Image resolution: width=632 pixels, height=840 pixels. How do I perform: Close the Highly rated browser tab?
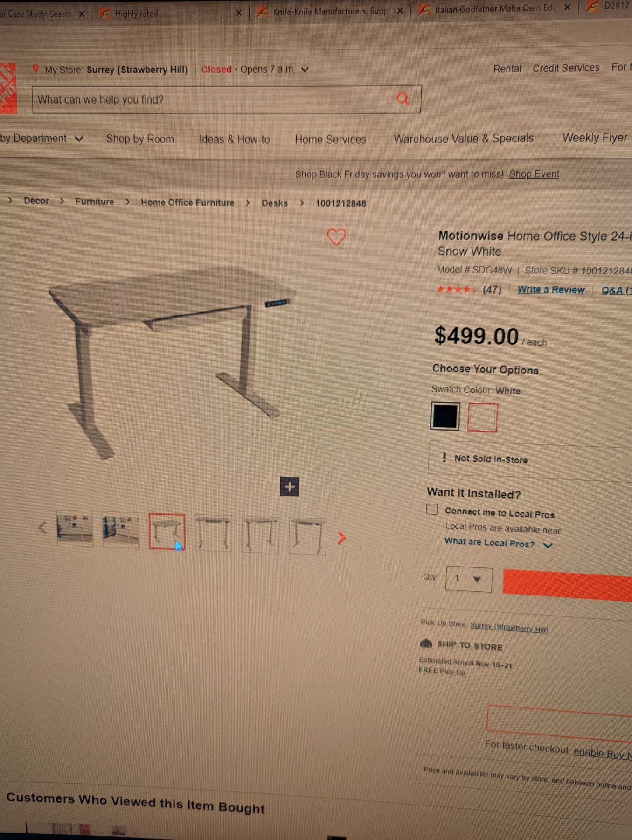pos(239,13)
